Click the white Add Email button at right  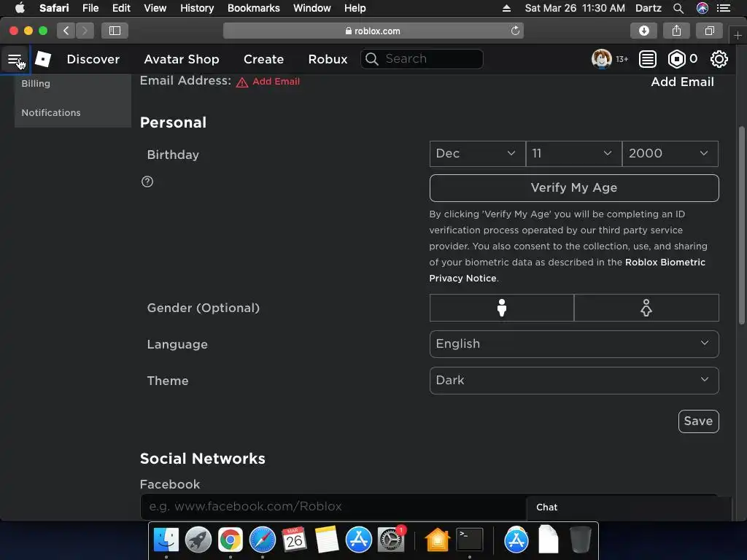click(x=682, y=82)
